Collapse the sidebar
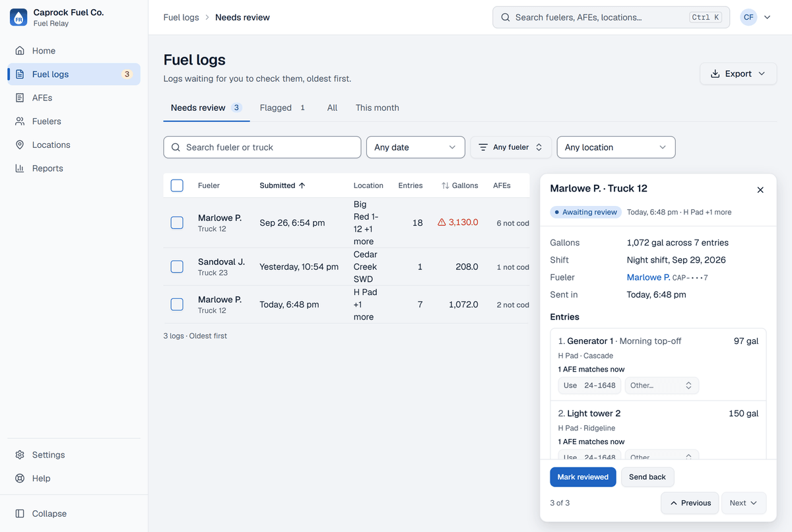 [74, 514]
